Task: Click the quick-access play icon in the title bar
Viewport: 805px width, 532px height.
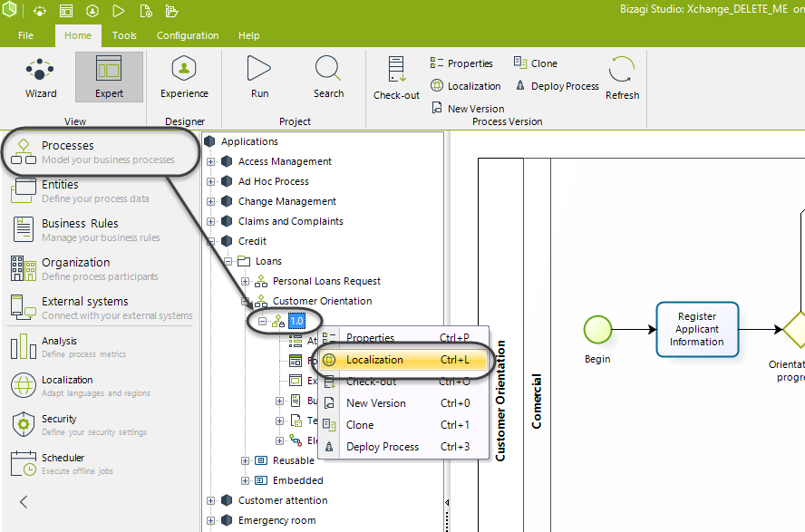Action: (119, 11)
